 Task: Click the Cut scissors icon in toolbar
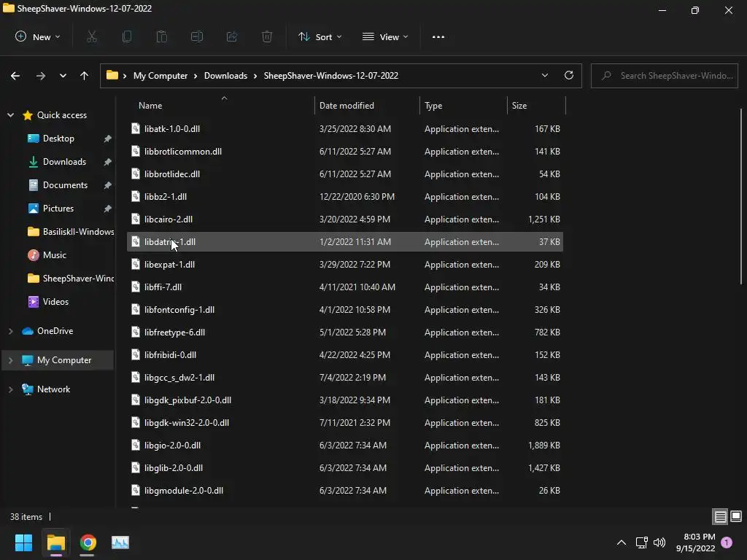[92, 36]
